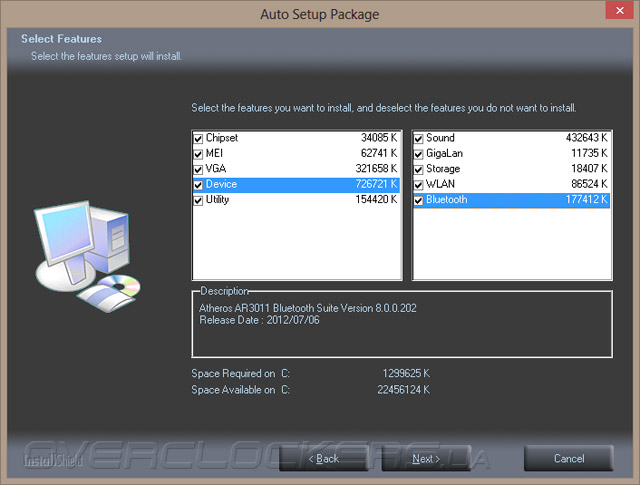
Task: Click the Auto Setup Package title bar text
Action: tap(320, 14)
